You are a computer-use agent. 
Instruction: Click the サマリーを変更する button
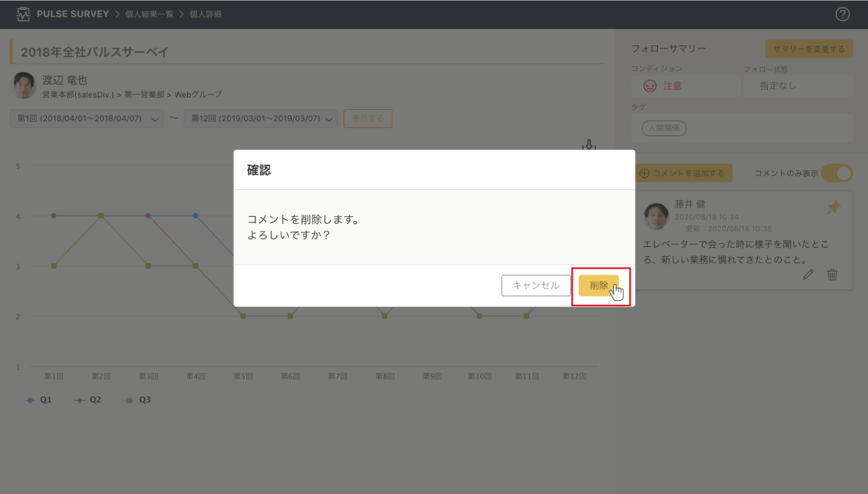tap(809, 49)
